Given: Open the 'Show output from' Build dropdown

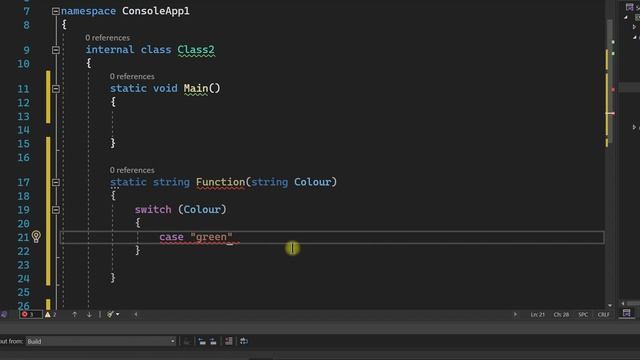Looking at the screenshot, I should click(101, 341).
